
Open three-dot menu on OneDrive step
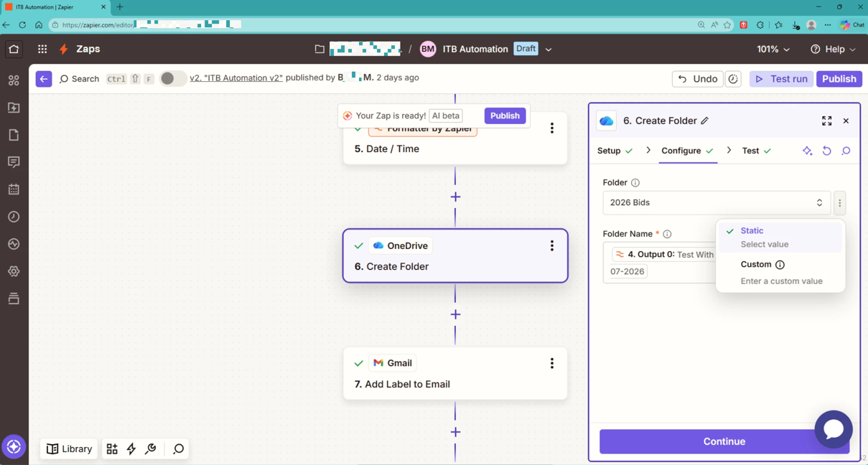pyautogui.click(x=551, y=246)
